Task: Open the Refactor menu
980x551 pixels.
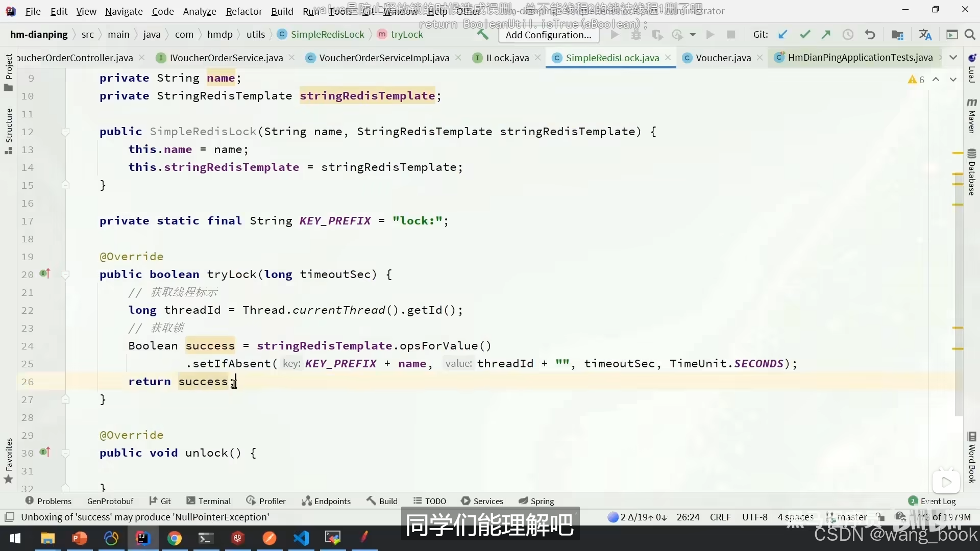Action: point(243,11)
